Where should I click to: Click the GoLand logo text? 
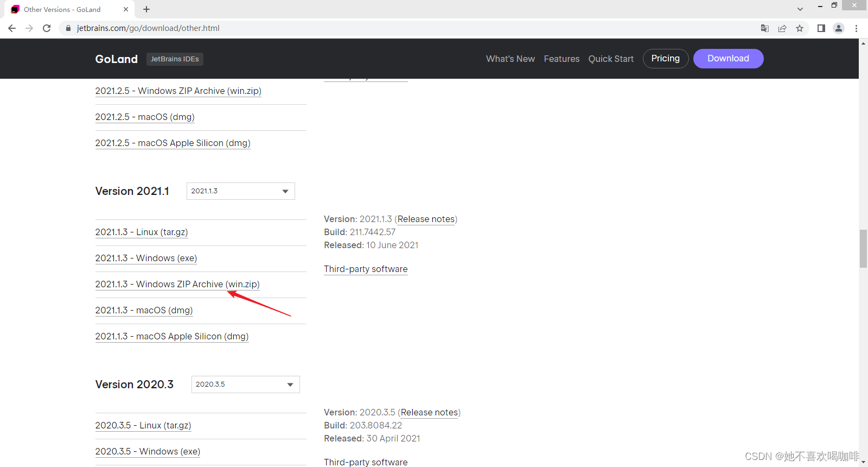point(117,59)
